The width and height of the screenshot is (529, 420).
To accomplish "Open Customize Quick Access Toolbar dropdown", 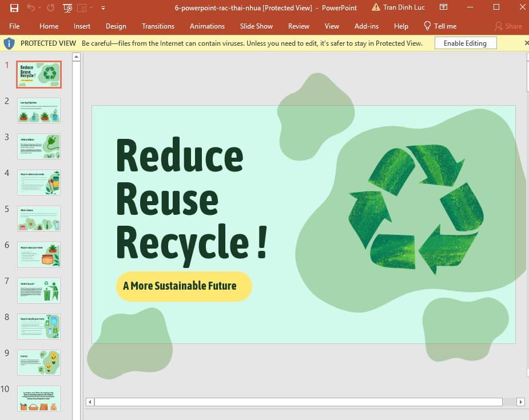I will (104, 7).
